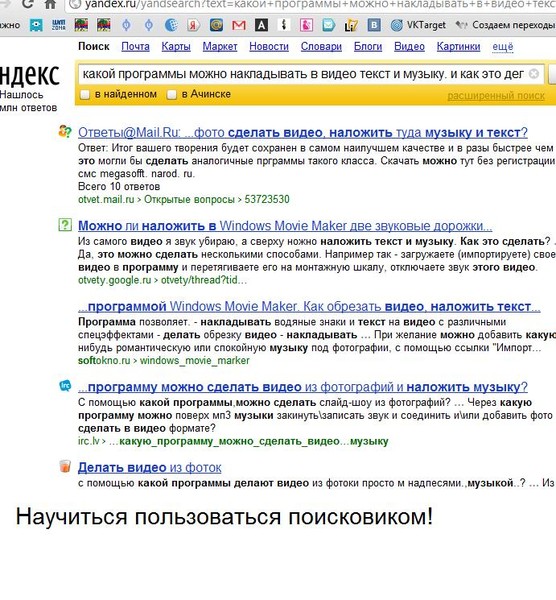Open программой Windows Movie Maker result title
The image size is (556, 600).
[x=309, y=307]
